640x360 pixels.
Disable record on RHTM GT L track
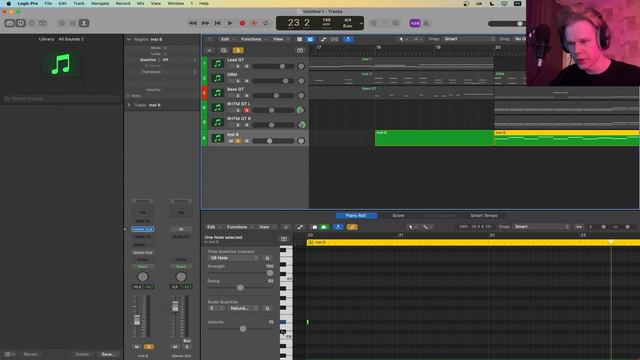pos(247,110)
